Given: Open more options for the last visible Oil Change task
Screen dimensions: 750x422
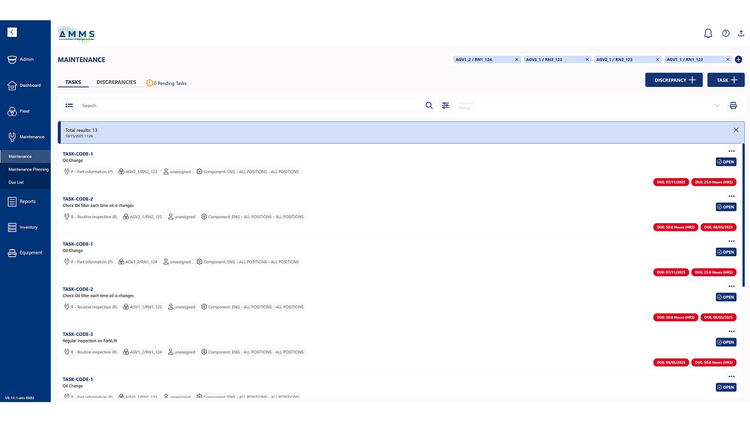Looking at the screenshot, I should coord(731,377).
